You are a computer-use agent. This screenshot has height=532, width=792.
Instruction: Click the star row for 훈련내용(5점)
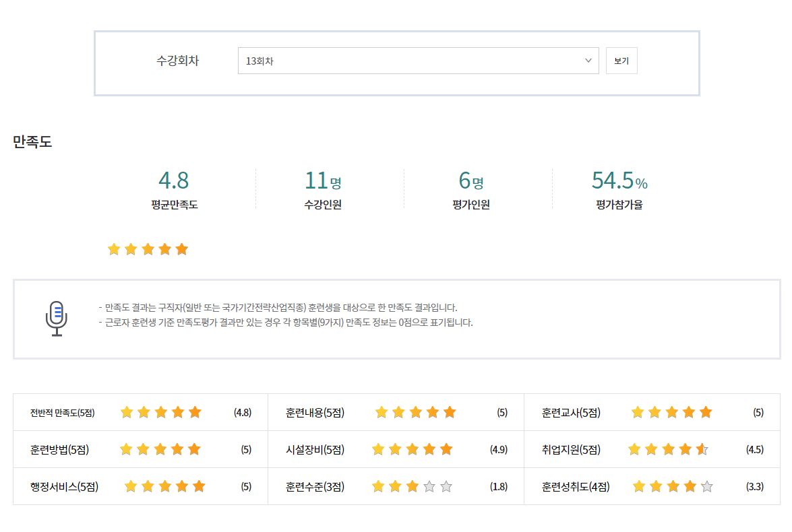pos(415,413)
